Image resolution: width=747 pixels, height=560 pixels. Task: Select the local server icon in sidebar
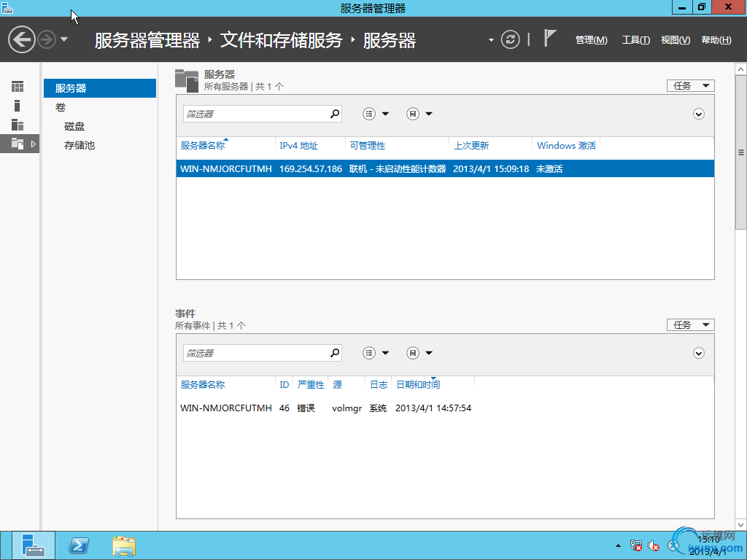18,106
